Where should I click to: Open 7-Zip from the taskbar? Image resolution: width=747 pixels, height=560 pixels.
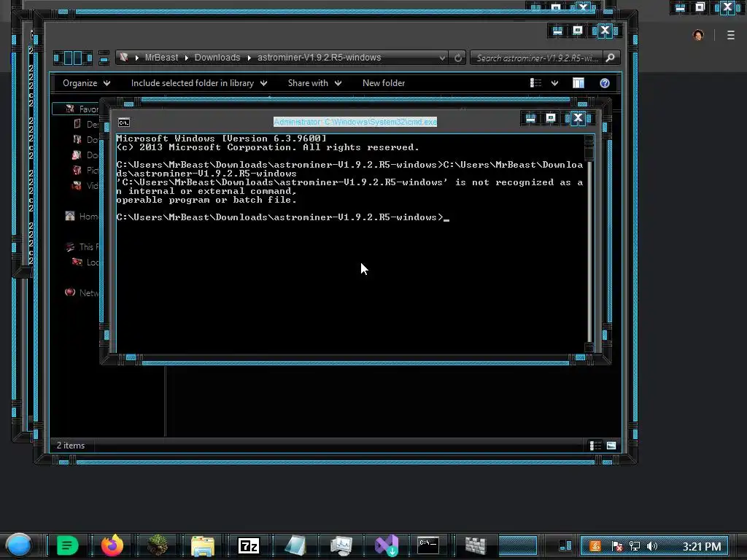249,545
